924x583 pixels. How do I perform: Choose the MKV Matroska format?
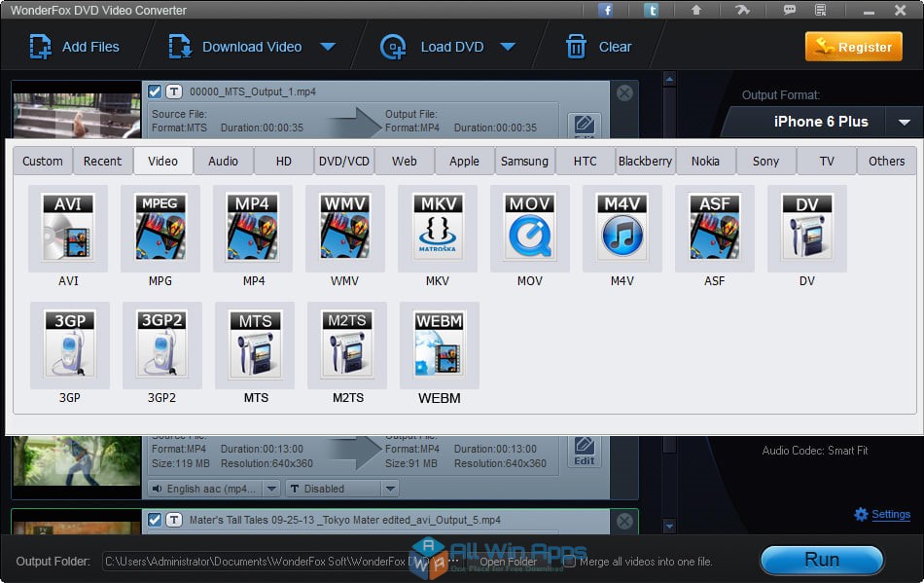pos(438,228)
